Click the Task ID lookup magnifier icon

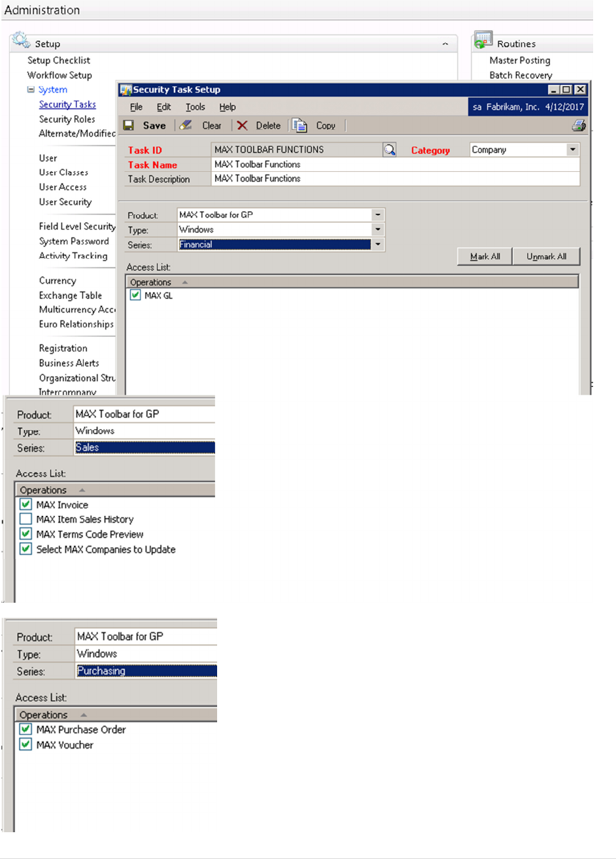390,150
